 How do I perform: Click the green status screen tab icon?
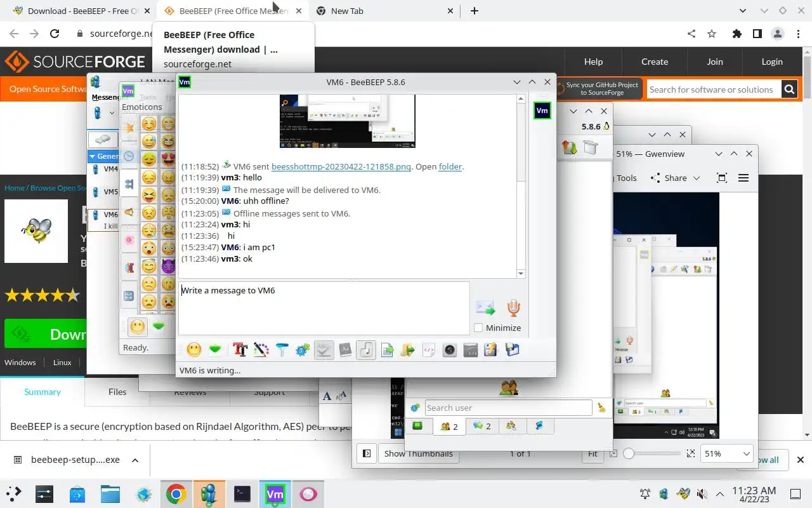[x=417, y=426]
